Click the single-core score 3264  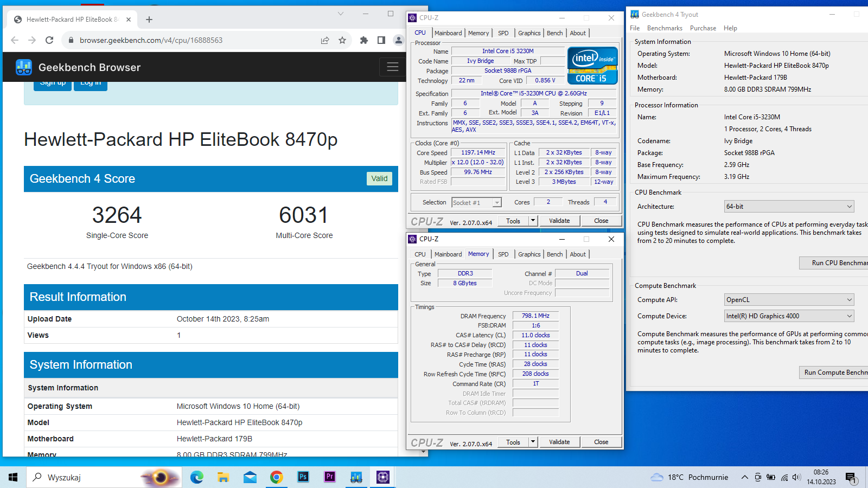[117, 215]
